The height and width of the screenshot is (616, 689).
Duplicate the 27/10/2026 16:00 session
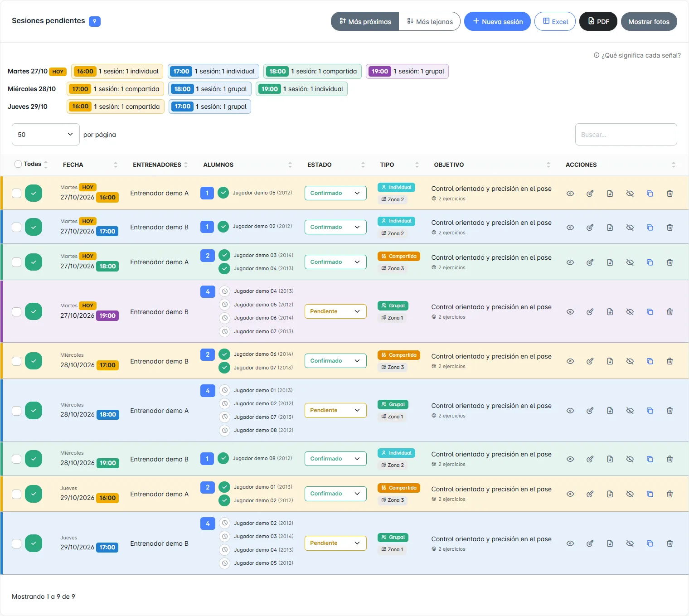[650, 194]
